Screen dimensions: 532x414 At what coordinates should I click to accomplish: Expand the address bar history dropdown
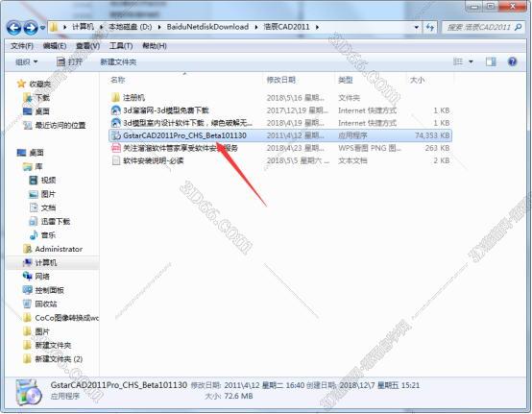tap(417, 27)
